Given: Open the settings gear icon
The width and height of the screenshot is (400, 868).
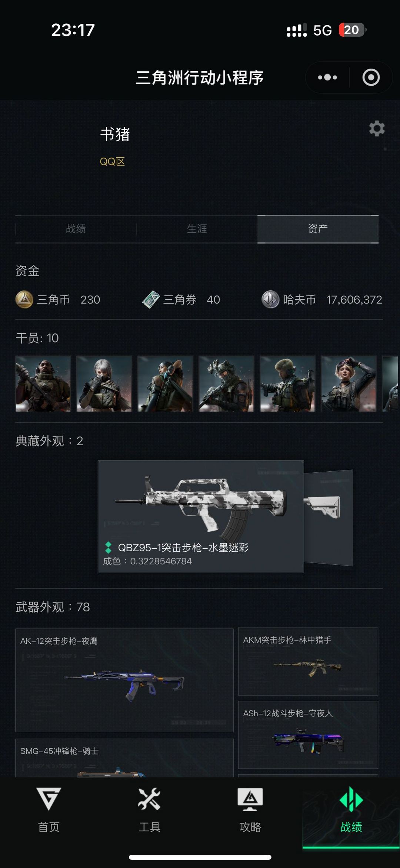Looking at the screenshot, I should pos(377,129).
